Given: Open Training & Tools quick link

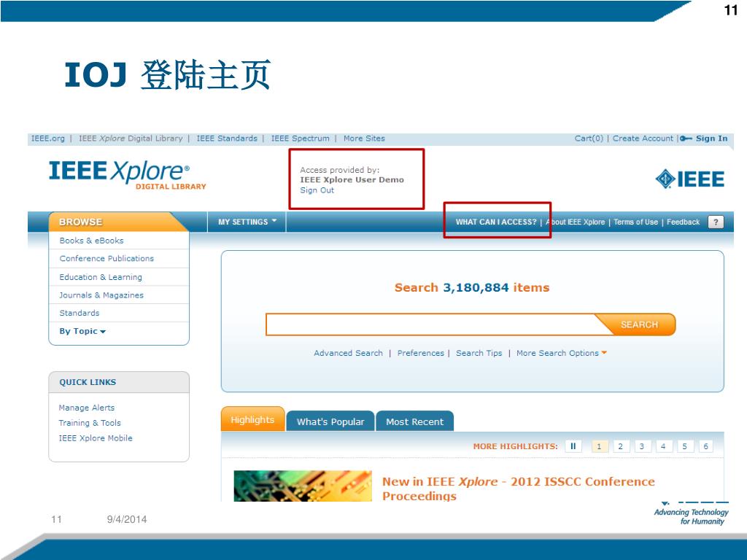Looking at the screenshot, I should (x=90, y=423).
